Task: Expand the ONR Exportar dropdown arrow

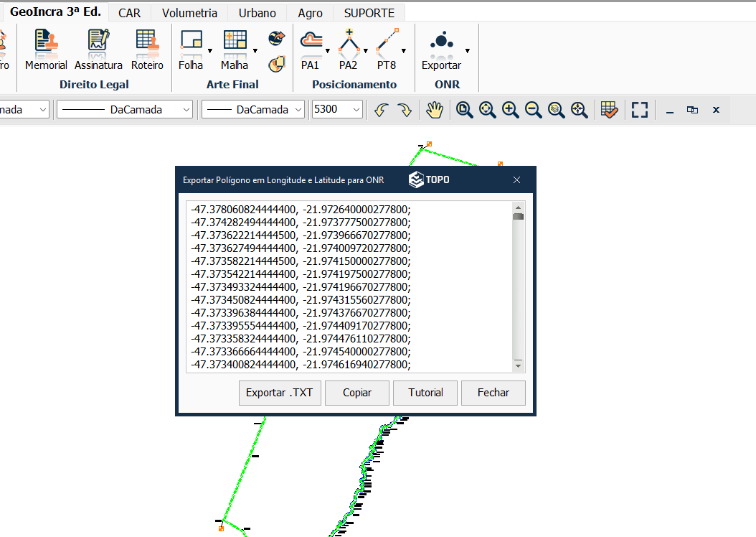Action: point(468,51)
